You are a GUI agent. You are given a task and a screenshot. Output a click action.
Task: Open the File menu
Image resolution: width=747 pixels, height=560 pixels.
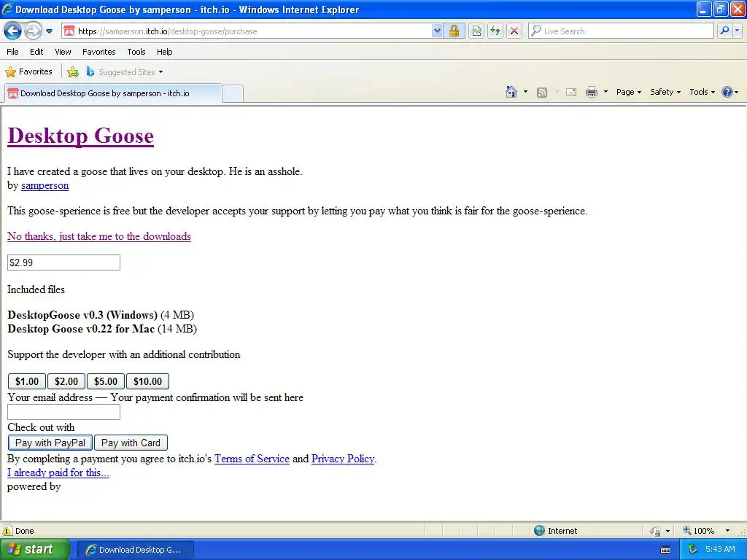(13, 52)
